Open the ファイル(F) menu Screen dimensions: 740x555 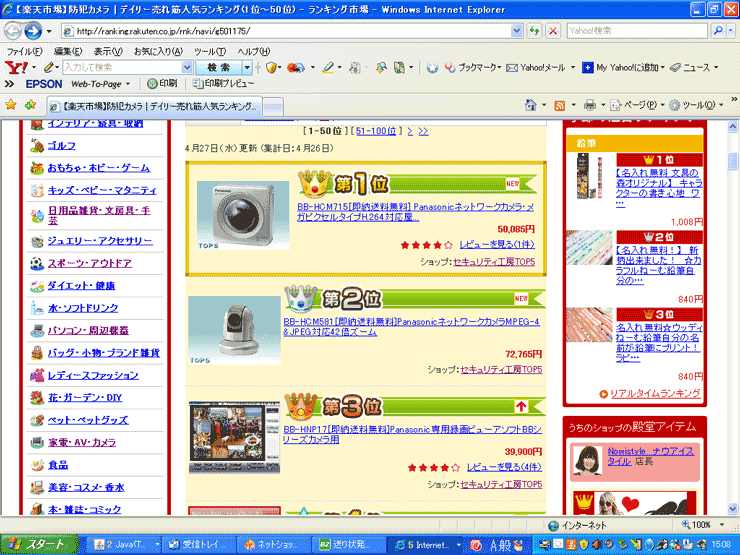pos(24,51)
